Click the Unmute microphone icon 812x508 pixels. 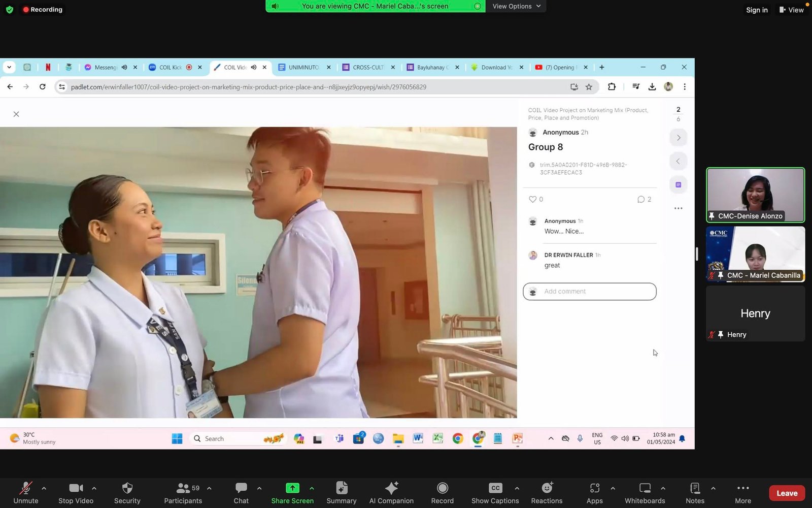[x=25, y=488]
